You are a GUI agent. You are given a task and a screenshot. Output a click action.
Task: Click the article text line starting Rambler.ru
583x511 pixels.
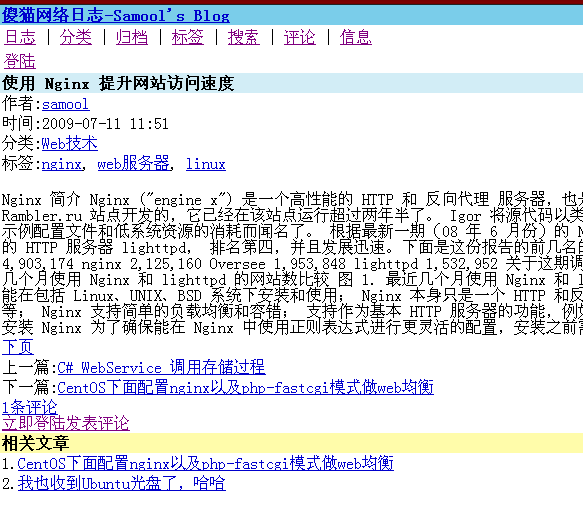[x=292, y=216]
